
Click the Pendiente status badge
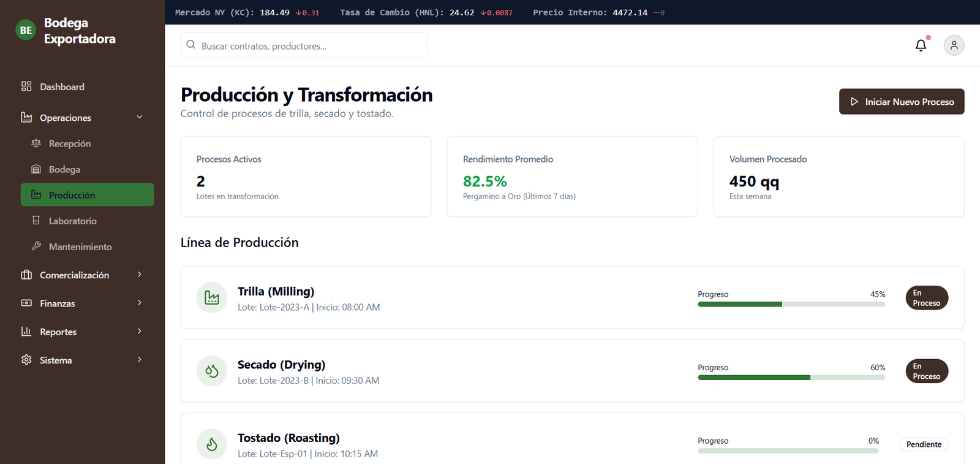pos(924,444)
